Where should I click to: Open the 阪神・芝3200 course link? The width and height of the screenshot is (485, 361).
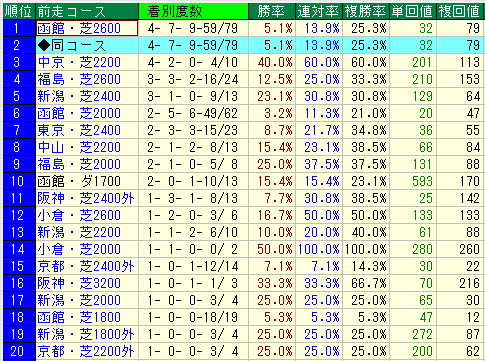point(79,283)
